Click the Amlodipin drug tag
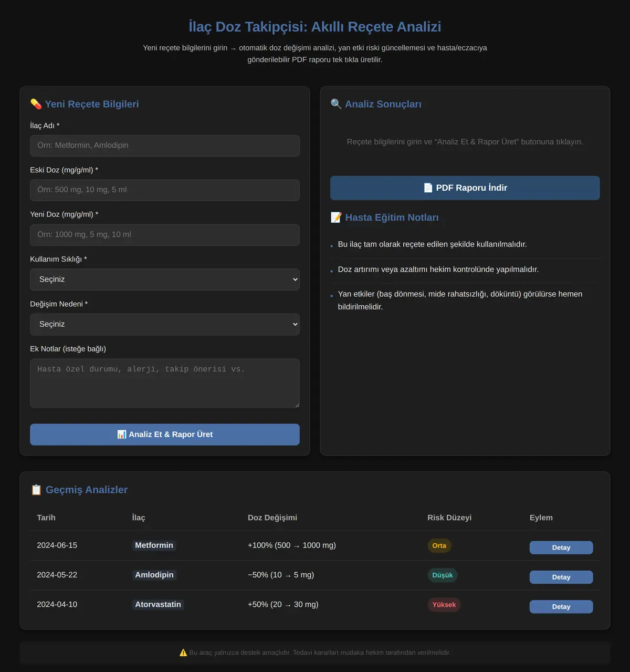 [154, 575]
